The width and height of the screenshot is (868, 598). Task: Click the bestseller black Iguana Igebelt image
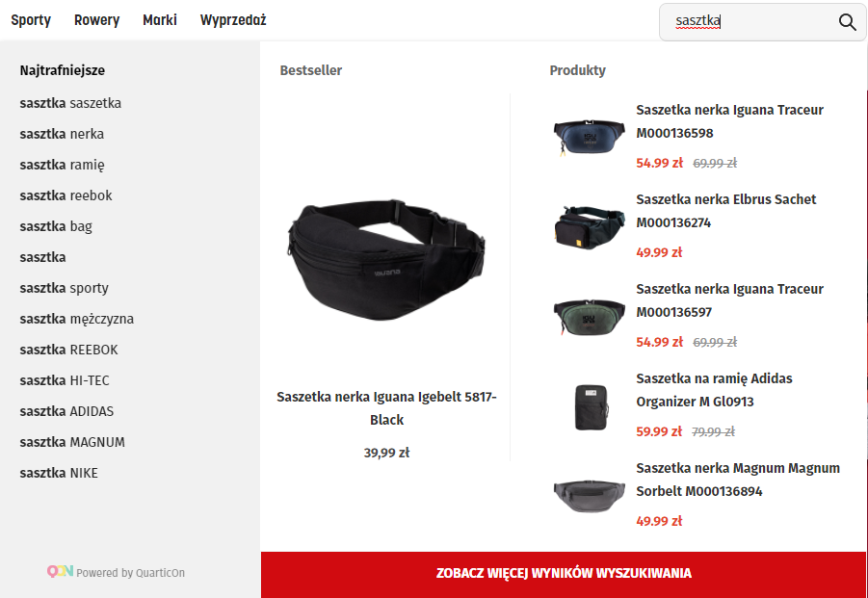(x=386, y=259)
